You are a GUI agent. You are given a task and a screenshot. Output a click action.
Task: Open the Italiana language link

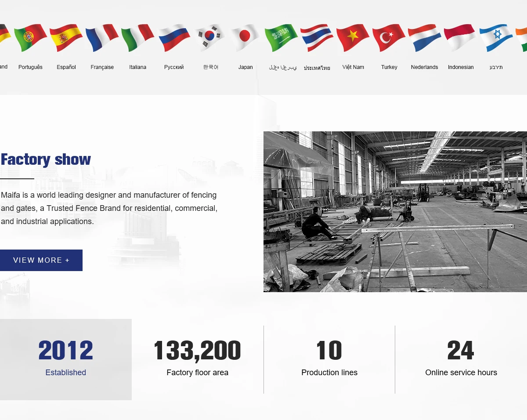point(138,67)
